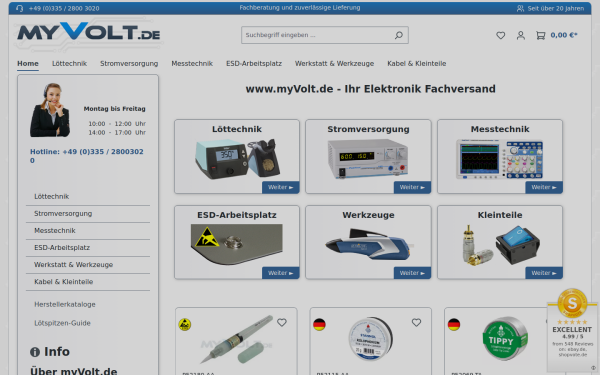Click 'Fachberatung und zuverlässige Lieferung' banner text
Screen dimensions: 600x375
coord(300,8)
